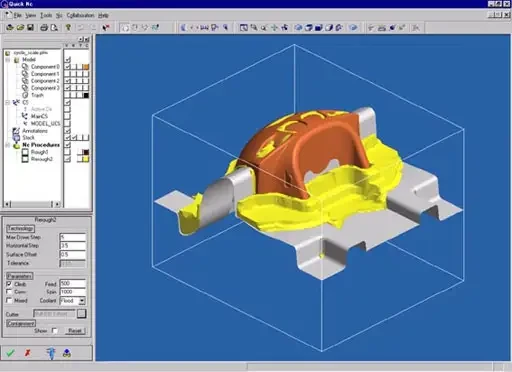Click the blue crescent toolbar icon
Viewport: 512px width, 372px height.
coord(183,28)
